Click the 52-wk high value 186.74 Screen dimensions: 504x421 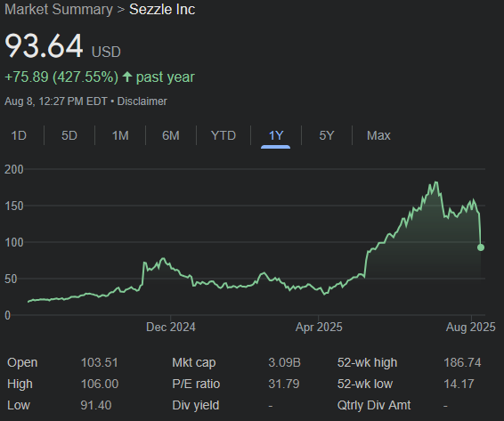point(462,362)
